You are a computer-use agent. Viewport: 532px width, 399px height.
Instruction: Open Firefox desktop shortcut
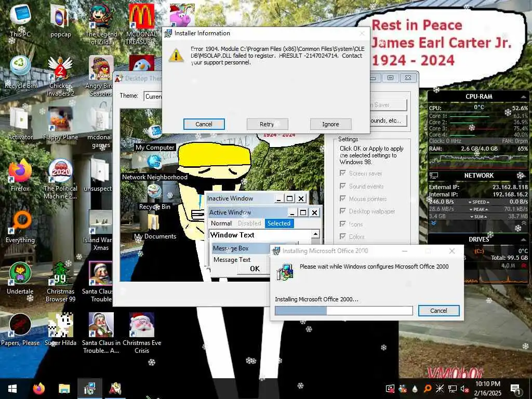point(20,175)
